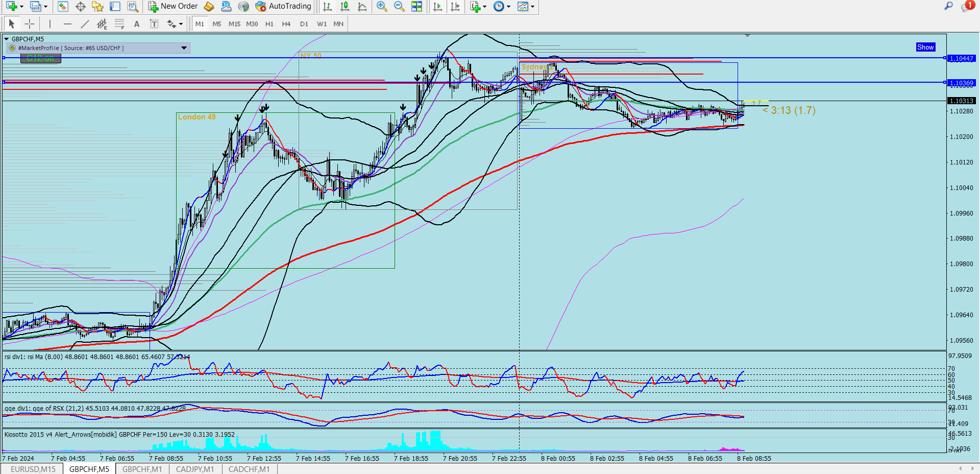This screenshot has width=980, height=474.
Task: Open the EURUSD,M15 chart tab
Action: click(x=33, y=469)
